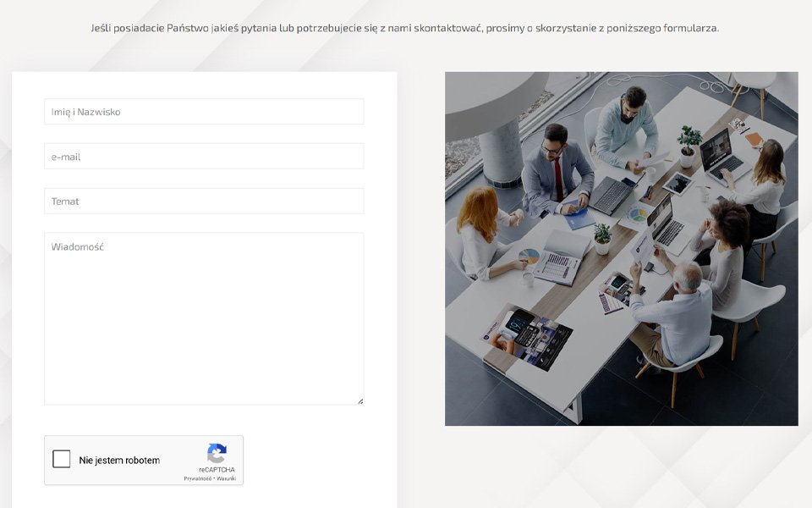
Task: Click the Wiadomość textarea resize handle
Action: click(359, 400)
